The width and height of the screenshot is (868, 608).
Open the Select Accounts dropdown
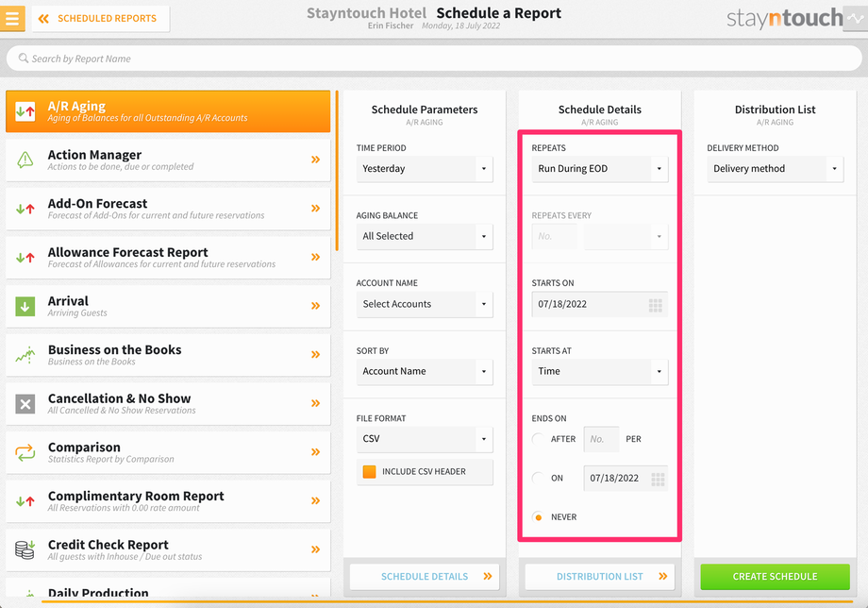(x=425, y=304)
